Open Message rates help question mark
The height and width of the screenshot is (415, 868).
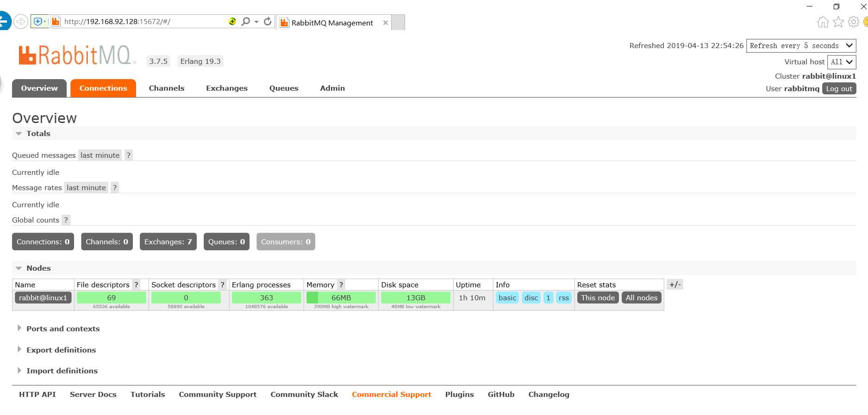(x=115, y=188)
